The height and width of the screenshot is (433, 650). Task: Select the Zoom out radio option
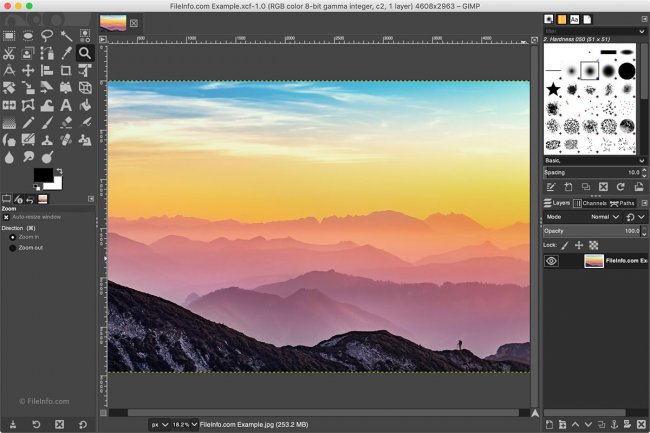pos(13,248)
